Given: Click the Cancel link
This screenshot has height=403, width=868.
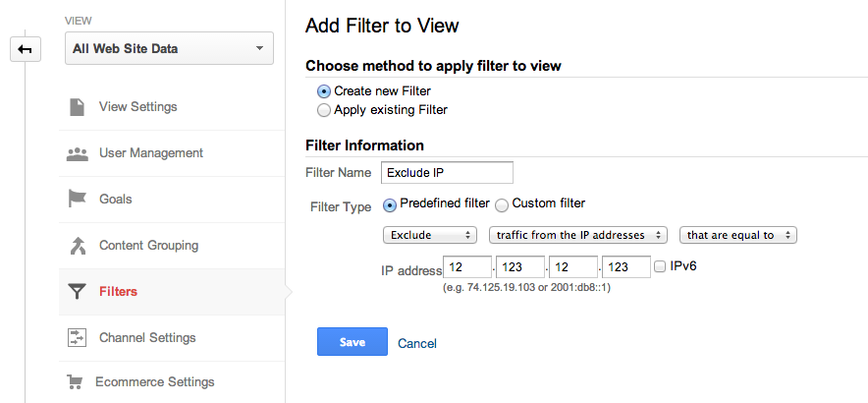Looking at the screenshot, I should pos(417,343).
